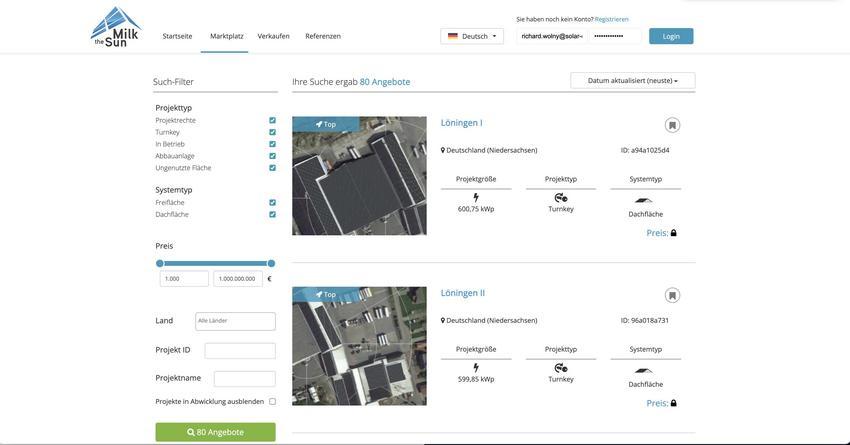Click the maximum price field 1.000.000.000
The height and width of the screenshot is (445, 850).
(238, 279)
